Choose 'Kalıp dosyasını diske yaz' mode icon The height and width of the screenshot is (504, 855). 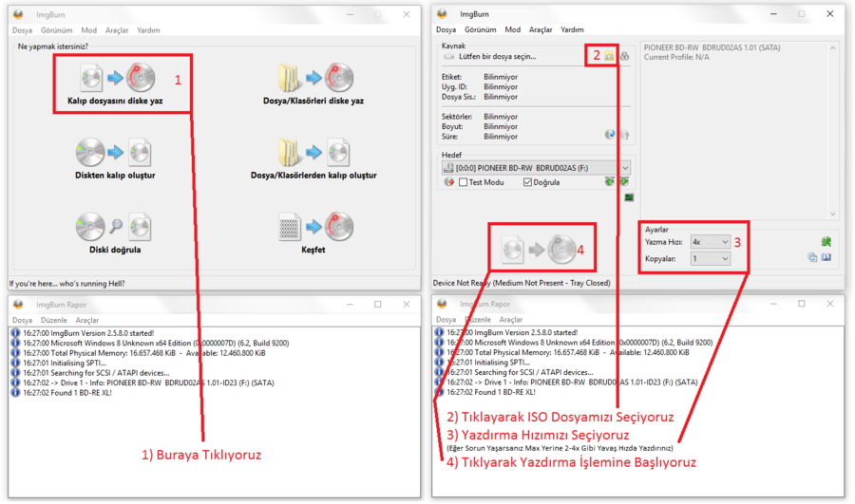(117, 78)
